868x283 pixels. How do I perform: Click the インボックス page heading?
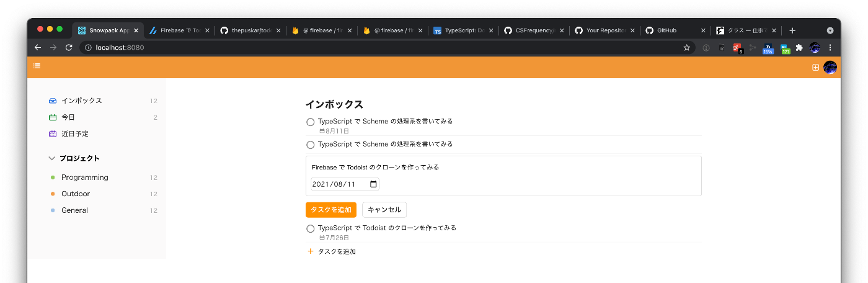[x=334, y=104]
